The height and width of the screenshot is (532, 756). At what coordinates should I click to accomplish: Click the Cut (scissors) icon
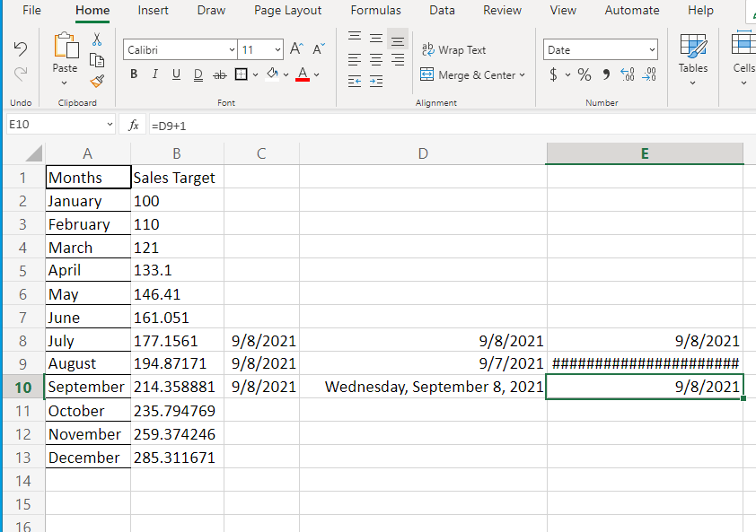coord(95,38)
